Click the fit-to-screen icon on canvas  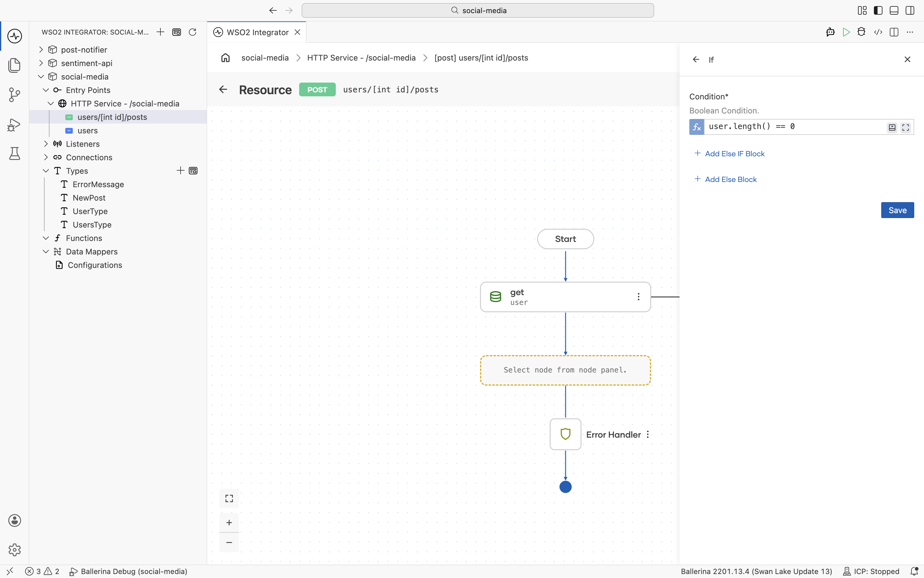[x=229, y=498]
